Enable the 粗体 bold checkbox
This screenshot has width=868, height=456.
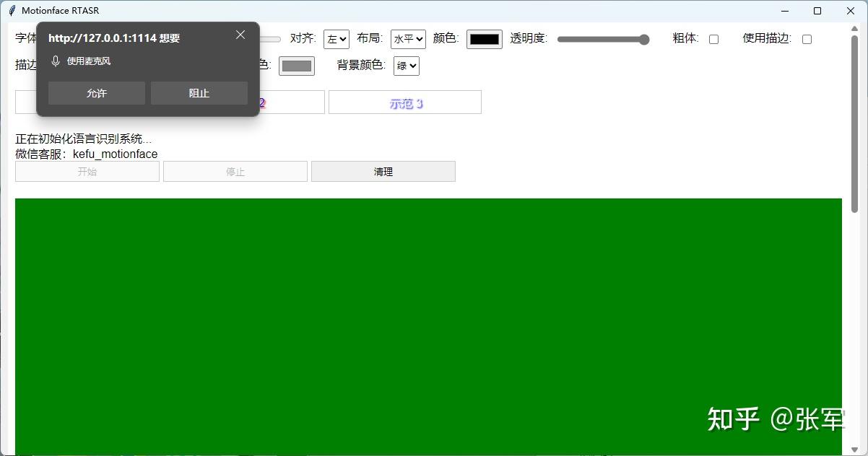[x=713, y=39]
